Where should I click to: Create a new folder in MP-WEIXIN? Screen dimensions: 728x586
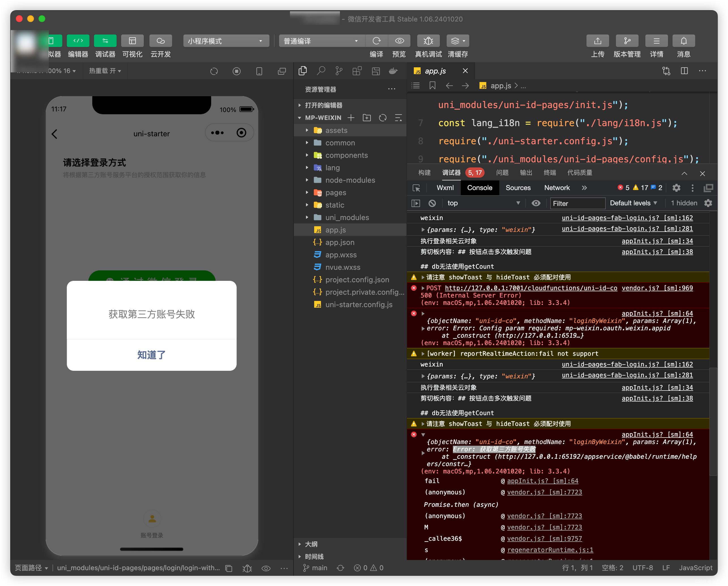click(x=367, y=117)
